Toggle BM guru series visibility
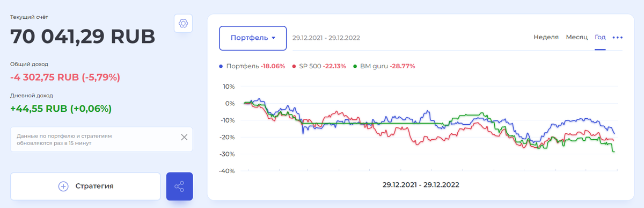Screen dimensions: 644x208 coord(384,66)
